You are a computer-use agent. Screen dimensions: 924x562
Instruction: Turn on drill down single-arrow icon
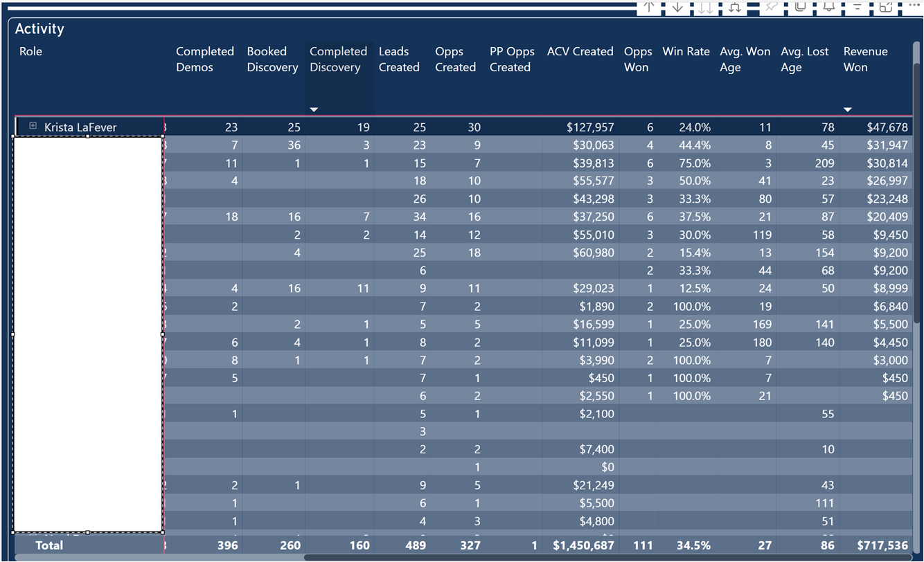pos(677,7)
